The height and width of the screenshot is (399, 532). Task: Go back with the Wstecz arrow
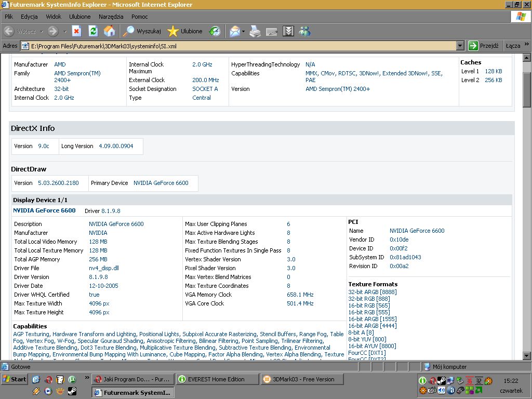click(20, 31)
